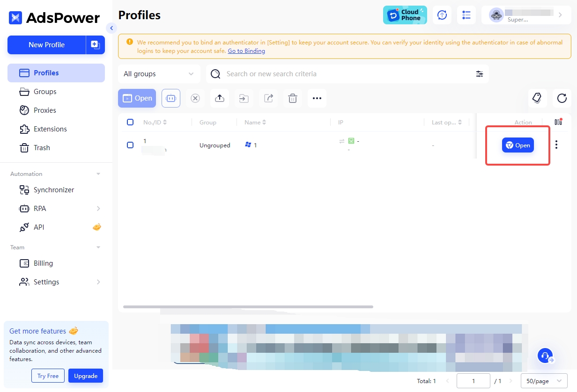Go to previous page arrow
This screenshot has width=577, height=392.
447,381
